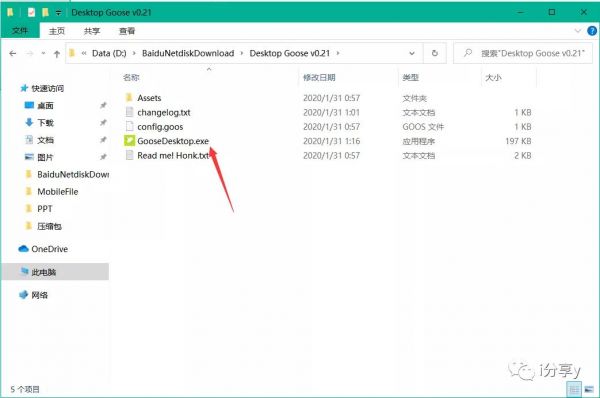Click Data (D:) in the address bar

click(109, 53)
